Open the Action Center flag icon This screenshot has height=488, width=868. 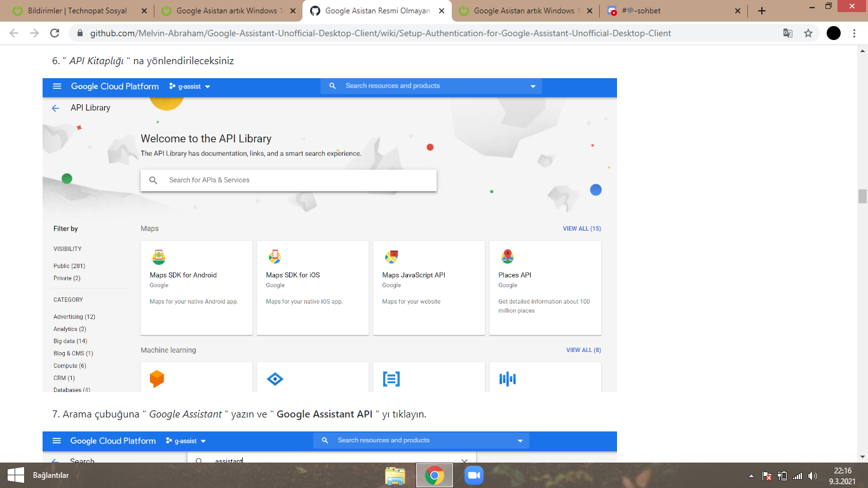pos(767,476)
